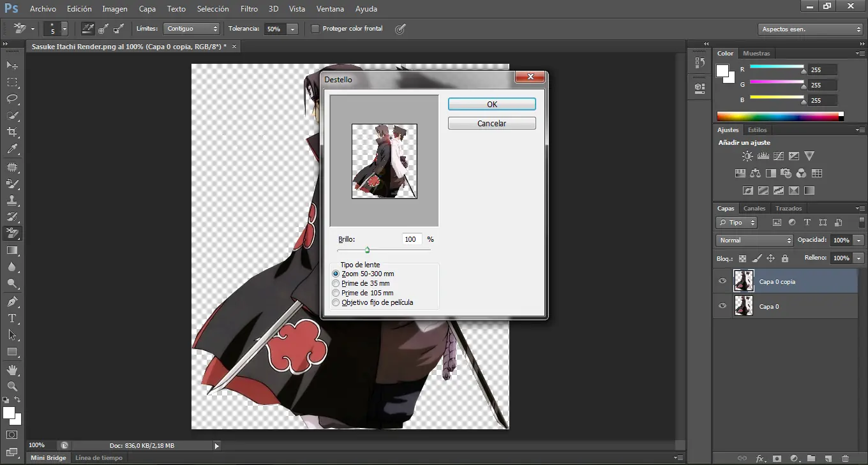868x465 pixels.
Task: Add a Color Balance adjustment
Action: 756,173
